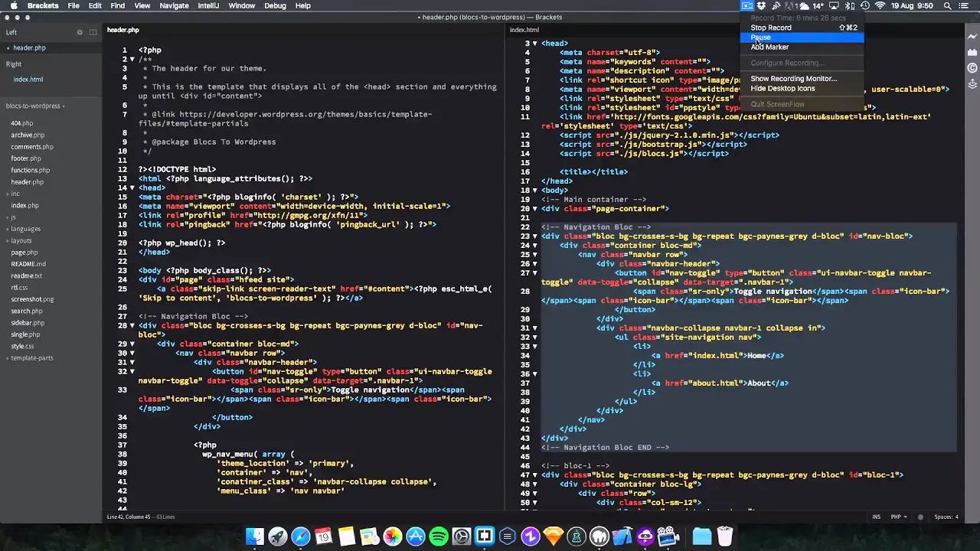The height and width of the screenshot is (551, 980).
Task: Open the Navigate menu
Action: tap(174, 5)
